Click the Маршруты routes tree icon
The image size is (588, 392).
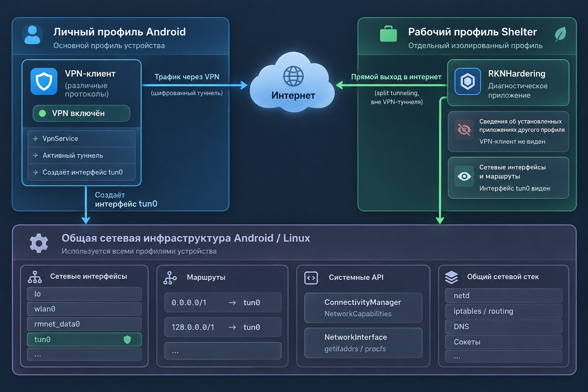pos(170,278)
